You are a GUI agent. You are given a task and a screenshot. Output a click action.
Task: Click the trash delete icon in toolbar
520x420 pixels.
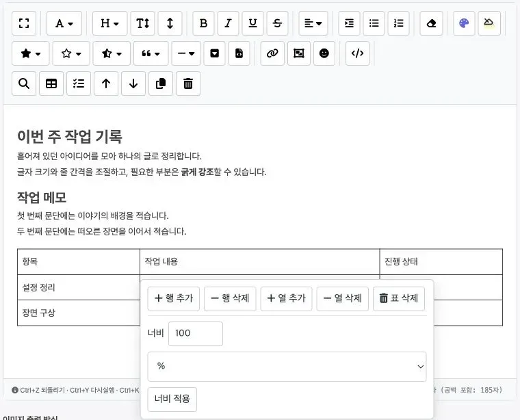pos(188,83)
